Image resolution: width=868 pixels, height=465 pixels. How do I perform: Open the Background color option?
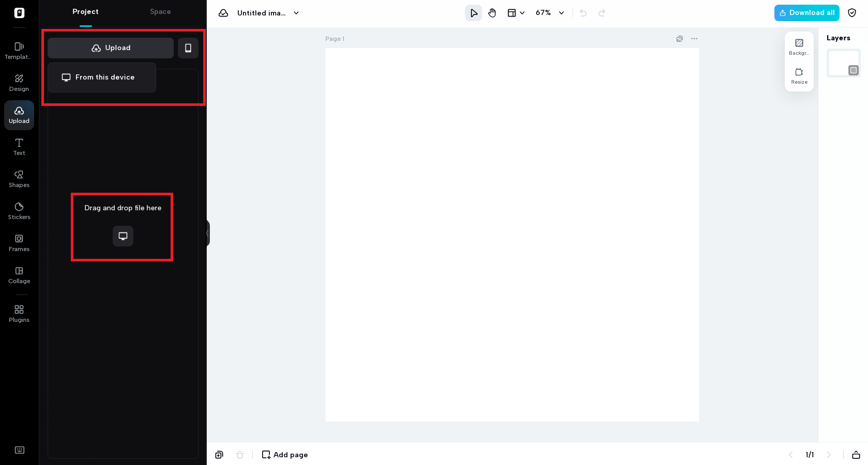[799, 47]
